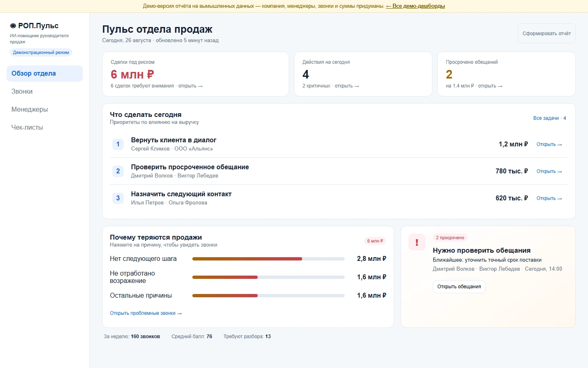Image resolution: width=588 pixels, height=368 pixels.
Task: Click the 2 просрочено badge
Action: pos(450,238)
